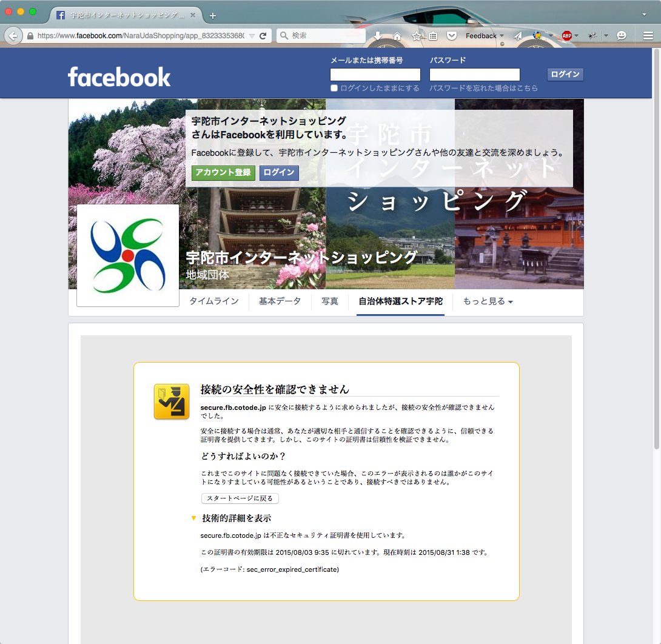Screen dimensions: 661x644
Task: Select the 自治体特選ストア宇陀 tab
Action: pyautogui.click(x=400, y=301)
